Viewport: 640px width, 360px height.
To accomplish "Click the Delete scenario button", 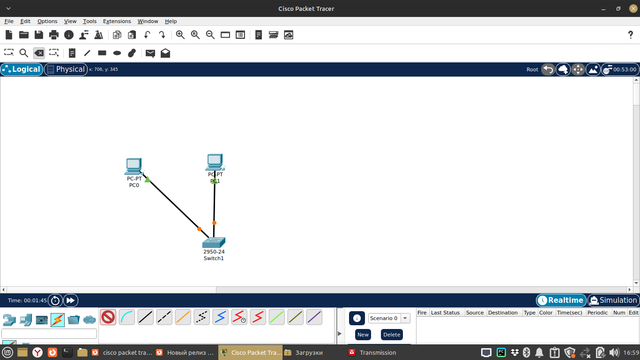I will coord(392,335).
